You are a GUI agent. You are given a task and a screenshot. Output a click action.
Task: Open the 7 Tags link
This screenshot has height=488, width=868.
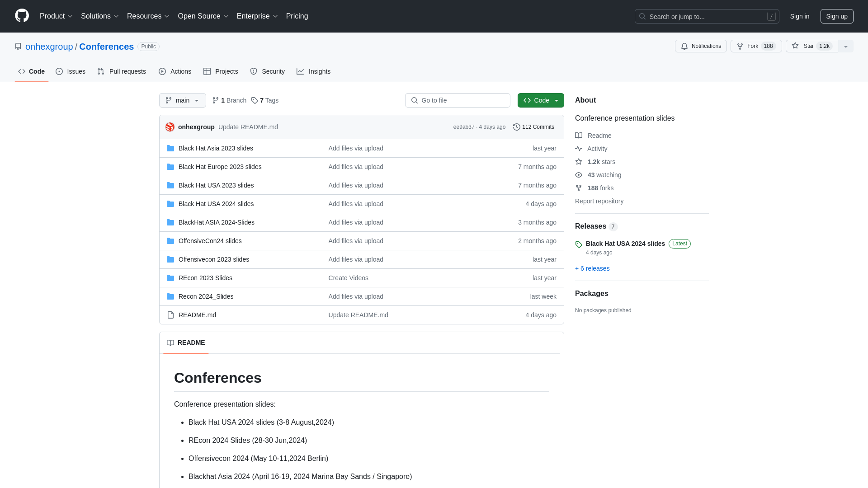point(265,100)
